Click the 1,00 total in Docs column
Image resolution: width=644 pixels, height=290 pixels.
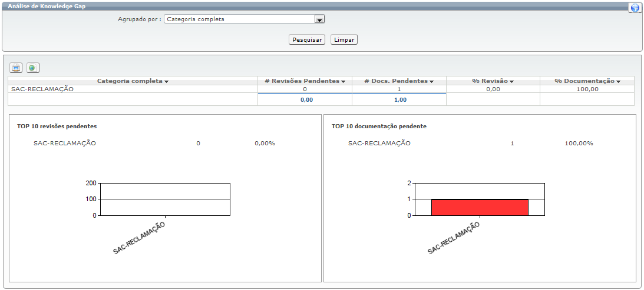399,100
